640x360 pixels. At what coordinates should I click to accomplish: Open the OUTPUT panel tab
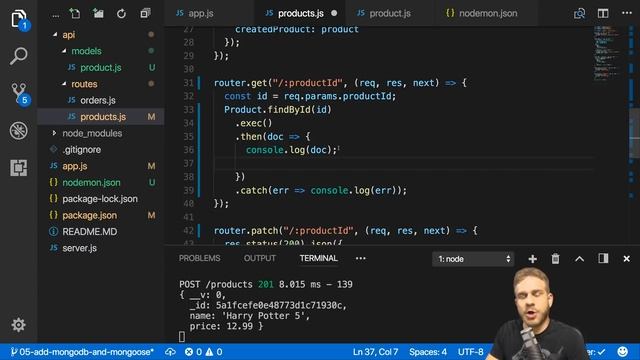click(260, 258)
